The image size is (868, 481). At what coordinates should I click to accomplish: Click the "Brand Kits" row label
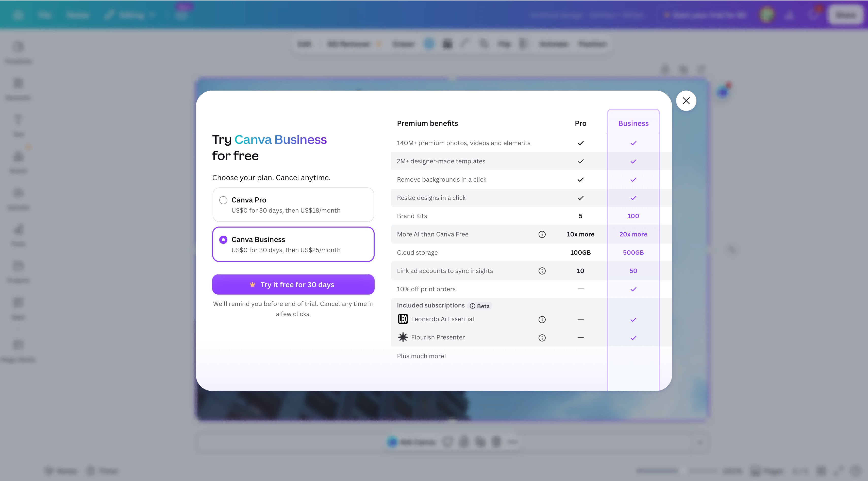point(412,216)
